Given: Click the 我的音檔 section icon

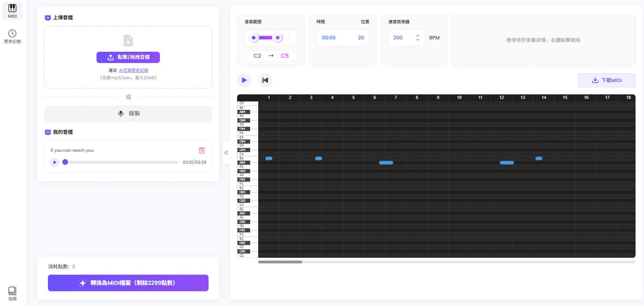Looking at the screenshot, I should (x=48, y=132).
